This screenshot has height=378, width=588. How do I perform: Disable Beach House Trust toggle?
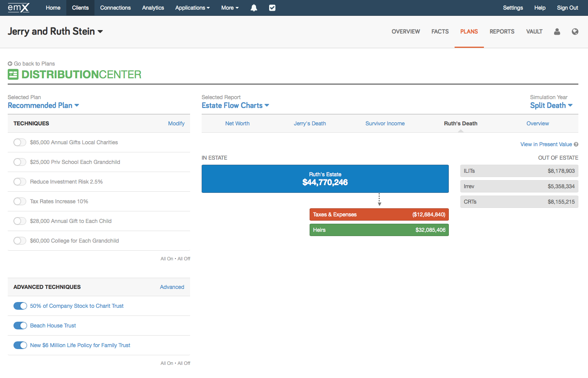[20, 326]
